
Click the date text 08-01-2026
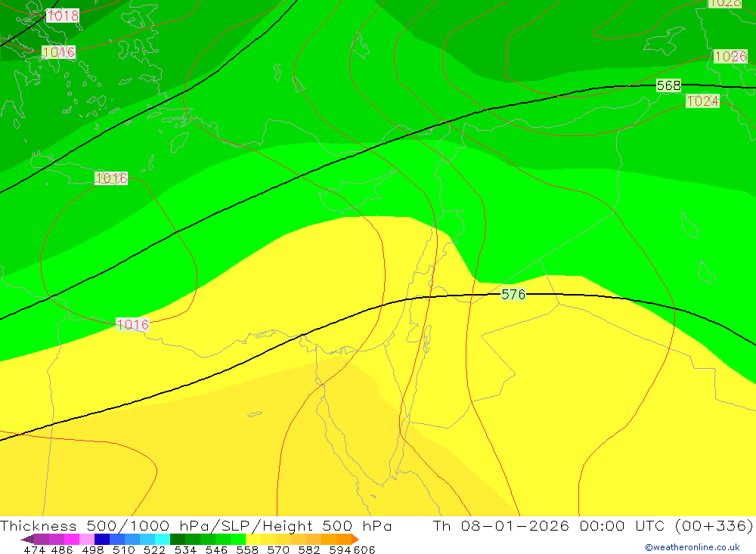515,525
